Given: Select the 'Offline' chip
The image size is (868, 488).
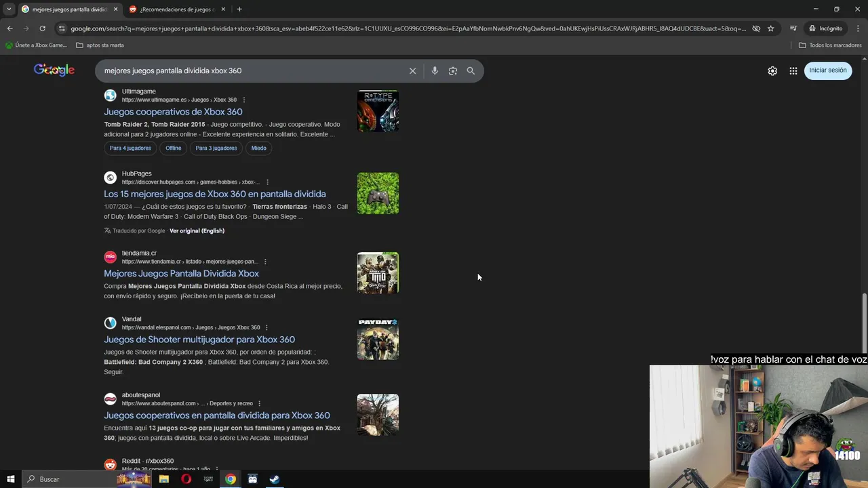Looking at the screenshot, I should pyautogui.click(x=174, y=148).
